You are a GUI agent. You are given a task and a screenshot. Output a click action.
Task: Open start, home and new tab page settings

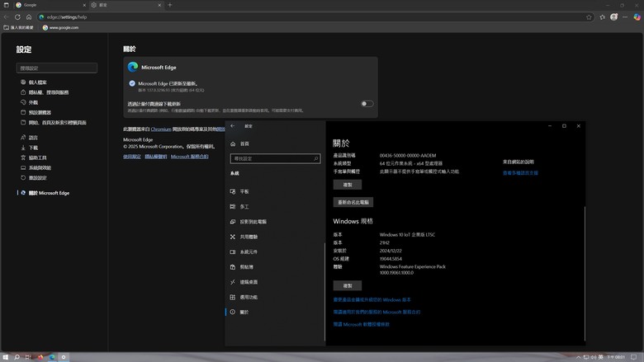[x=54, y=123]
